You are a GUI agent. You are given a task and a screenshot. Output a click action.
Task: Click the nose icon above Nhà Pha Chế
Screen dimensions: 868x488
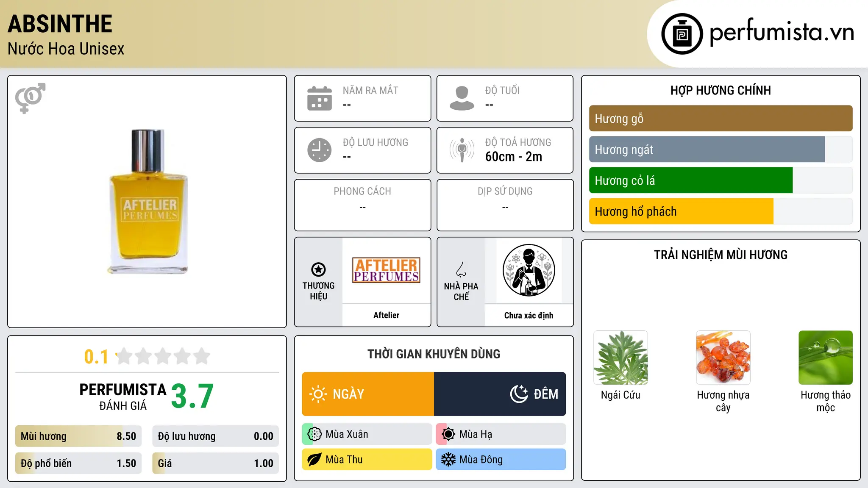click(x=461, y=269)
